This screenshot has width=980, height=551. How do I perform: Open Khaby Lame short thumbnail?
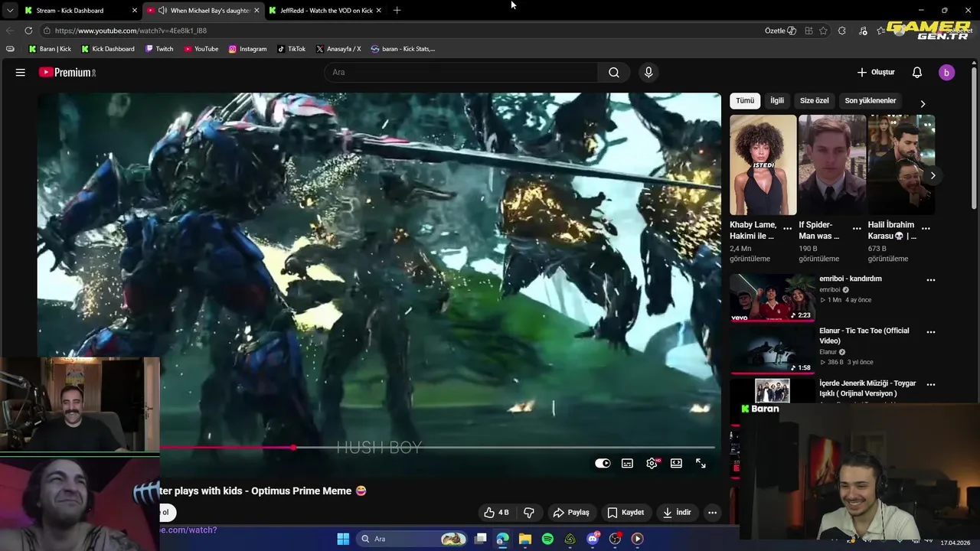point(763,165)
